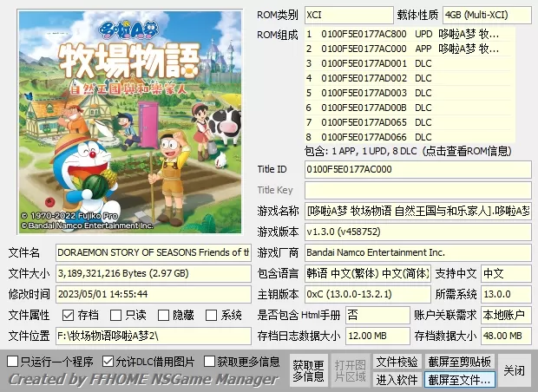The image size is (538, 392).
Task: Click the 文件校验 button
Action: point(397,362)
